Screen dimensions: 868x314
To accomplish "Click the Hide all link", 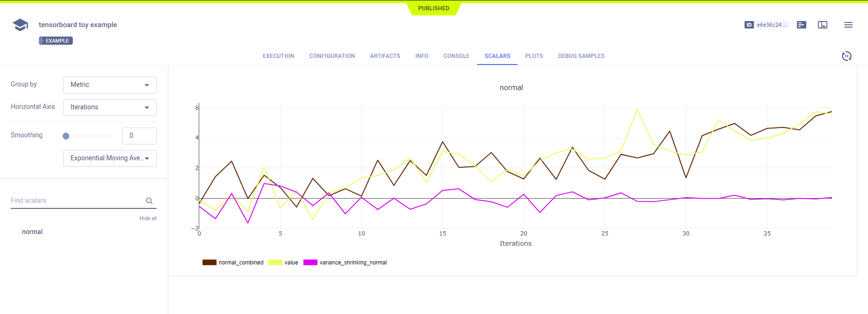I will [148, 218].
